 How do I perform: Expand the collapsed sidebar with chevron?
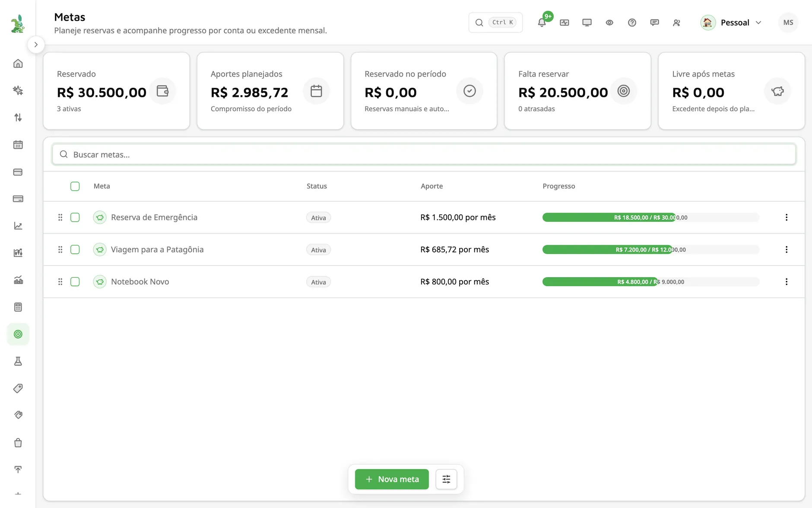coord(36,45)
